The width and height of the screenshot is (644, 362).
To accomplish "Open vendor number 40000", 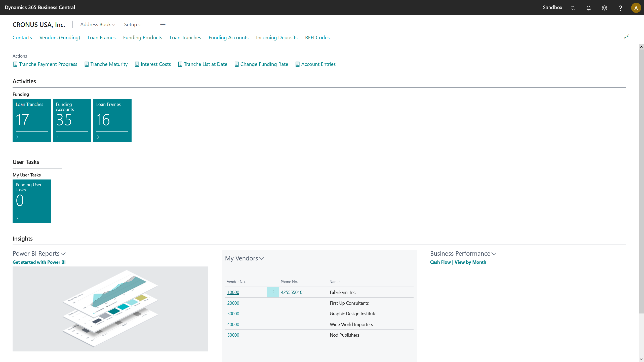I will pyautogui.click(x=233, y=325).
